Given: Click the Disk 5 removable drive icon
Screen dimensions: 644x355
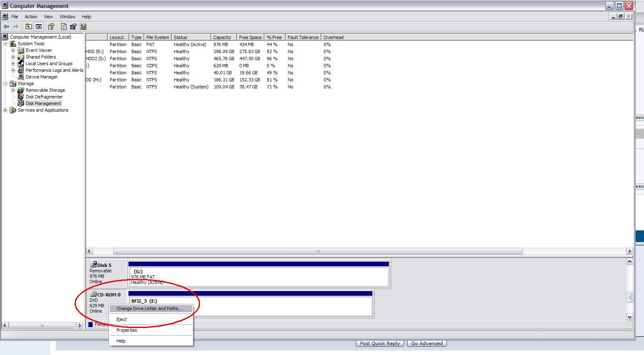Looking at the screenshot, I should coord(94,264).
